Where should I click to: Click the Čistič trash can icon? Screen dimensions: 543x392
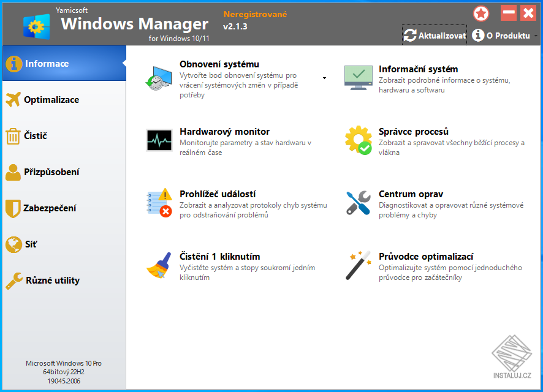[x=13, y=136]
